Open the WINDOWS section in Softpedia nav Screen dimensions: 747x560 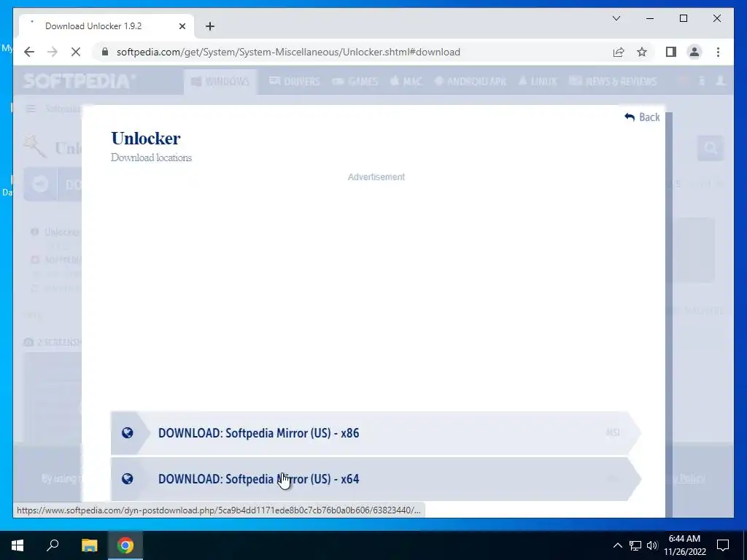tap(220, 82)
